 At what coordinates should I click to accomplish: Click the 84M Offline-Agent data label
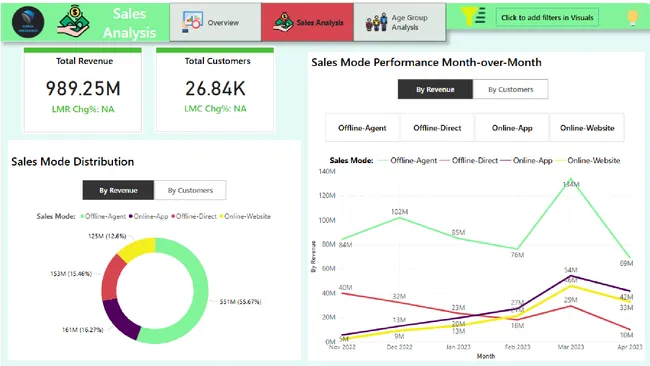345,245
